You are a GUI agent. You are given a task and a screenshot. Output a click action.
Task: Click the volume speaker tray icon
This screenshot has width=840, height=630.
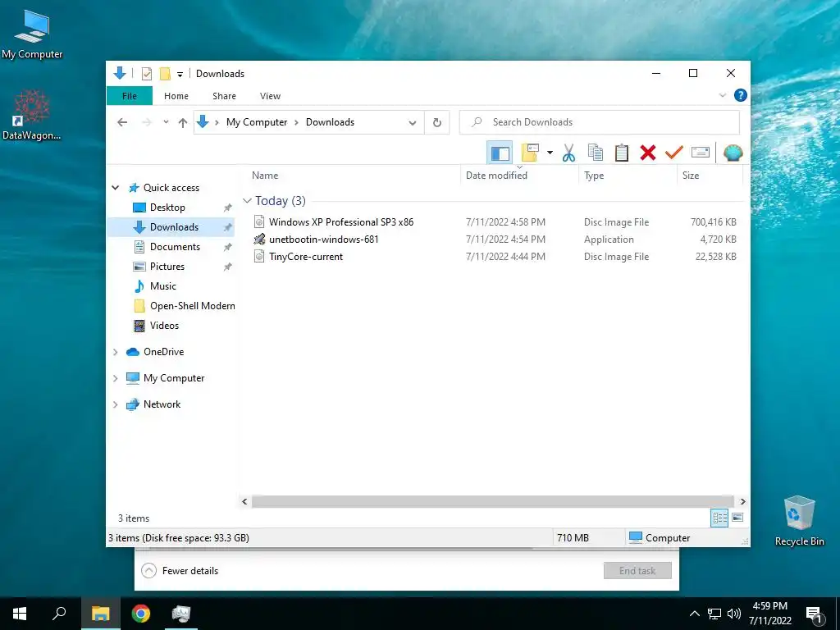pos(734,614)
